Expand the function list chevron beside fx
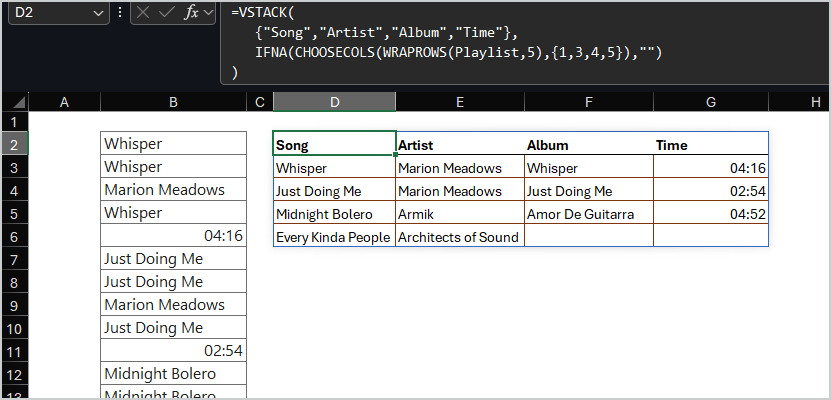 [208, 13]
